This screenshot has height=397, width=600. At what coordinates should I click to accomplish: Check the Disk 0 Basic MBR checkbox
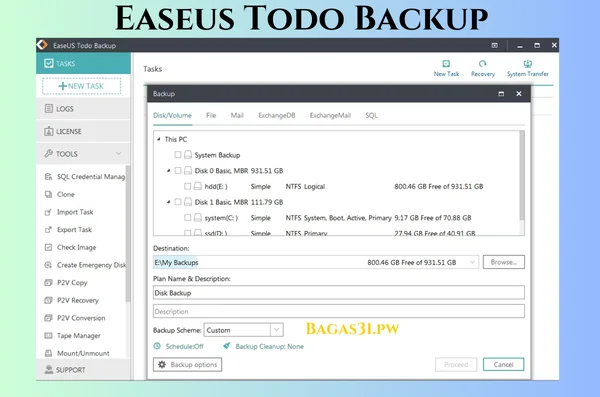click(x=178, y=170)
